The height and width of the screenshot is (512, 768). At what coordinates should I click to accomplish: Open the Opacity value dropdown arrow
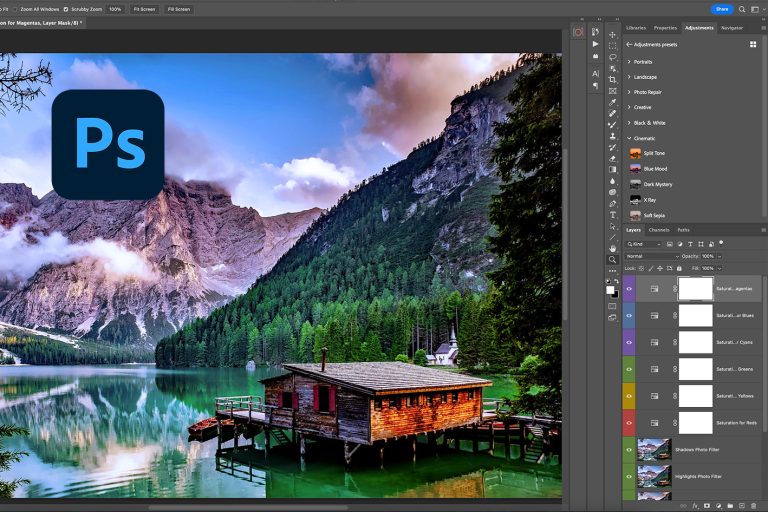(720, 256)
